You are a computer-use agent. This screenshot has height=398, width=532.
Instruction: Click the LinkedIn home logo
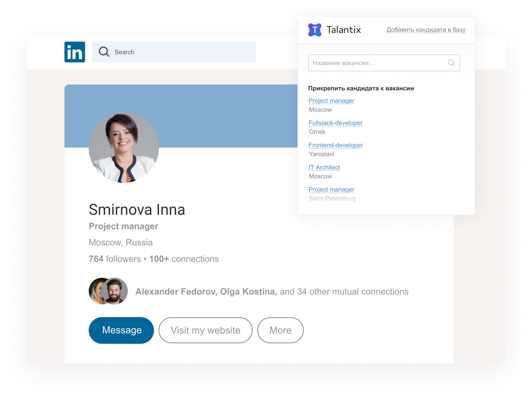pyautogui.click(x=75, y=52)
